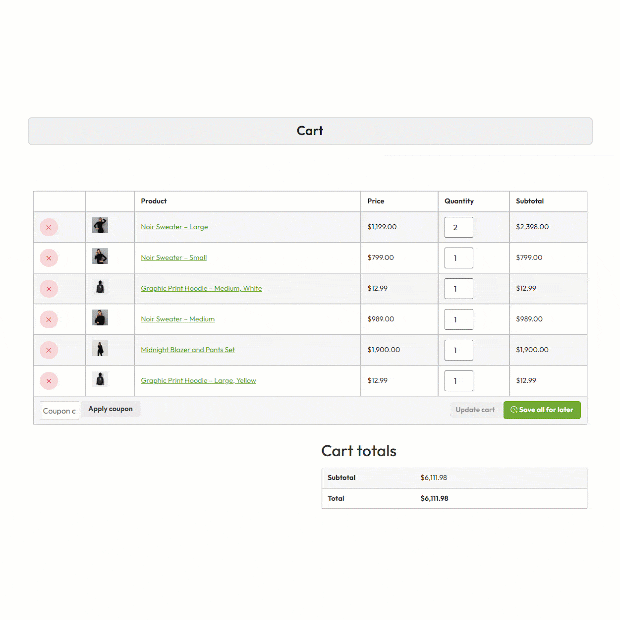Remove Noir Sweater – Large from cart
The height and width of the screenshot is (620, 620).
pos(49,227)
